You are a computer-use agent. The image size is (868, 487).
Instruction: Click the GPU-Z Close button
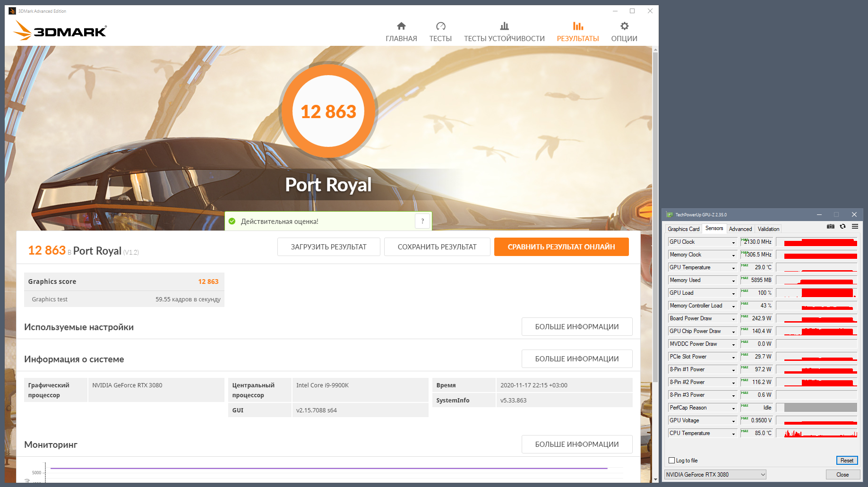pos(842,475)
